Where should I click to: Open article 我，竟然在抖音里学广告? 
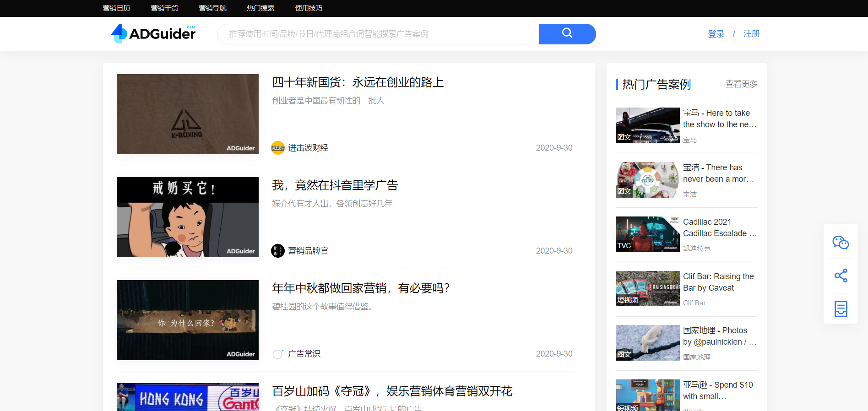[x=335, y=185]
